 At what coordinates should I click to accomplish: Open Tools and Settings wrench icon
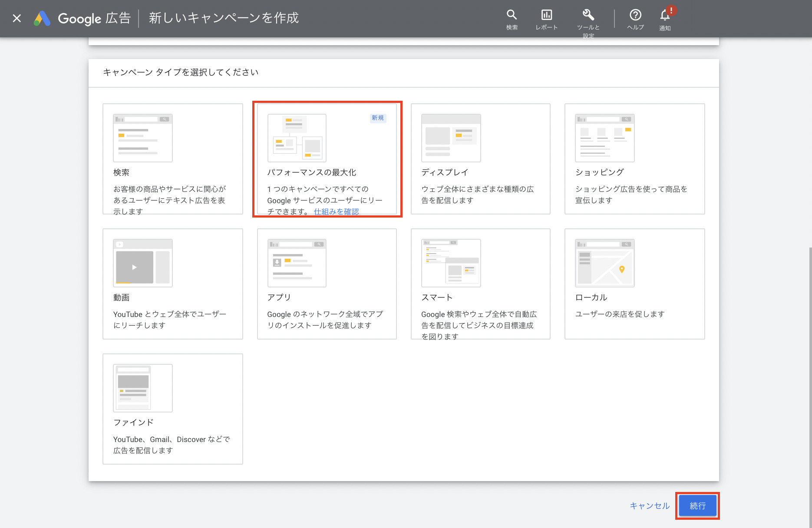[x=588, y=15]
